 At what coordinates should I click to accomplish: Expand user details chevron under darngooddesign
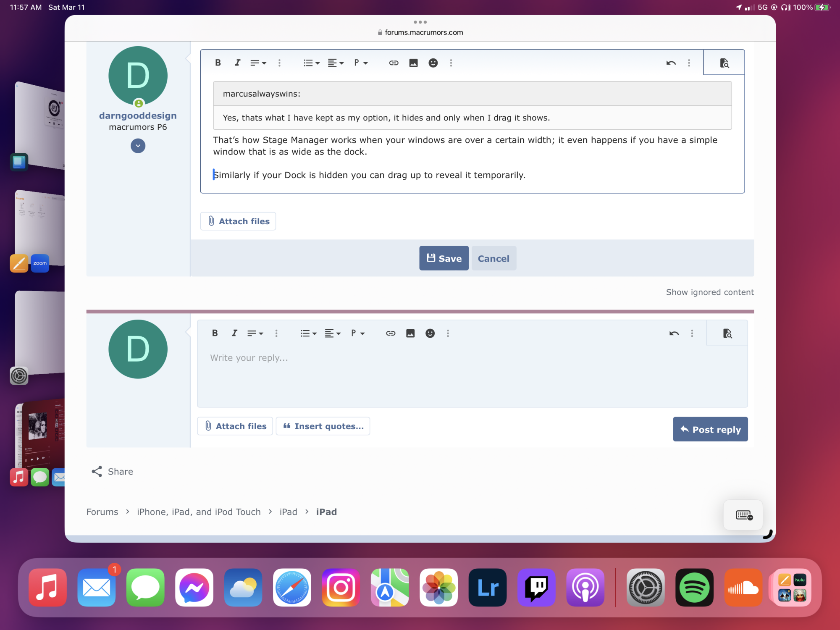pyautogui.click(x=138, y=146)
